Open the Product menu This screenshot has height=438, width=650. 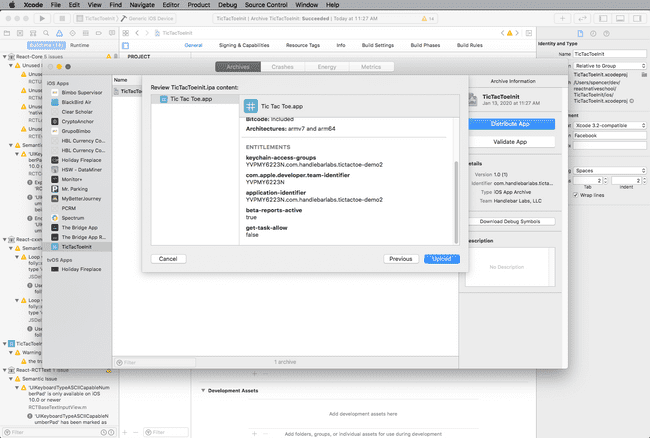tap(199, 5)
